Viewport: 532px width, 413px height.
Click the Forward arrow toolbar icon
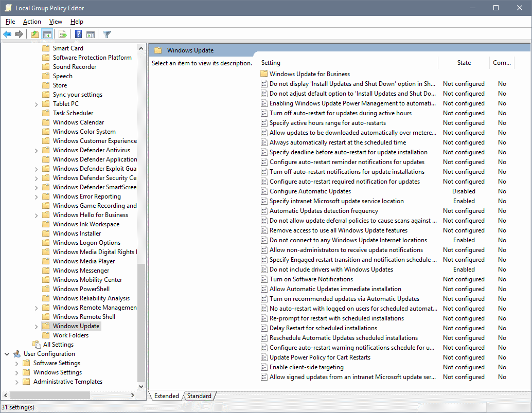point(19,34)
